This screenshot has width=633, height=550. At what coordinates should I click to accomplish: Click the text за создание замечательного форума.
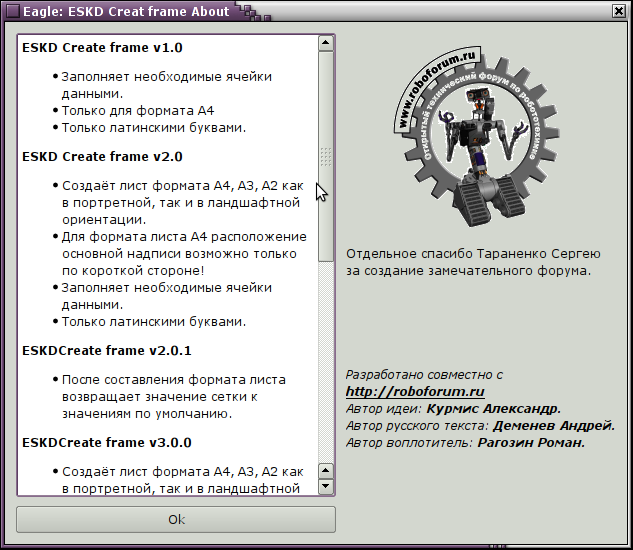click(x=468, y=271)
